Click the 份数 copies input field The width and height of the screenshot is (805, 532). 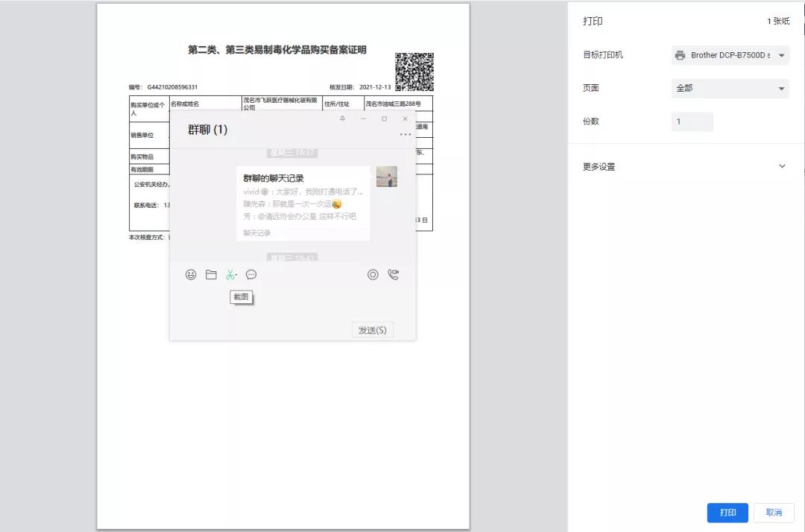coord(692,121)
